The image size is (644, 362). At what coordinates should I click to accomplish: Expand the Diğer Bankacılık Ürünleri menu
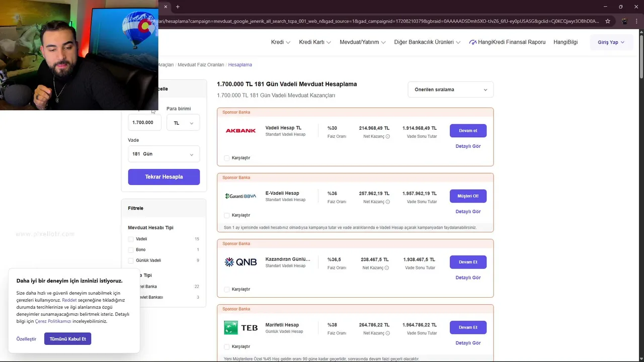tap(427, 42)
